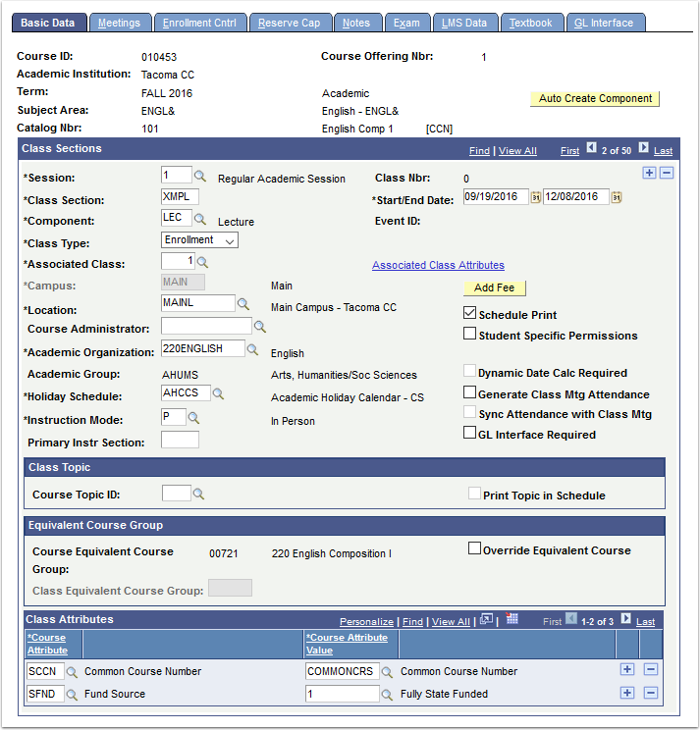Open the Notes tab

pyautogui.click(x=356, y=23)
